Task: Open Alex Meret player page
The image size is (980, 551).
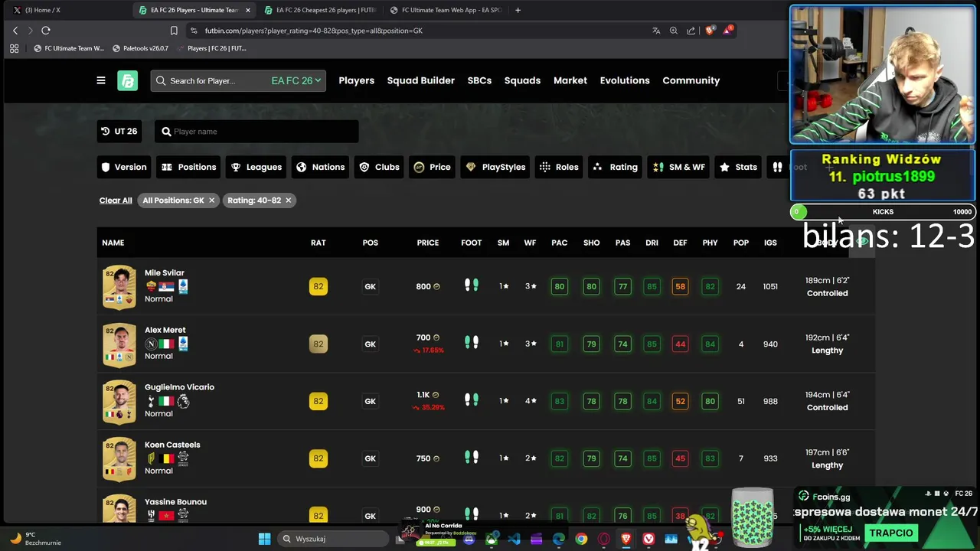Action: (x=165, y=330)
